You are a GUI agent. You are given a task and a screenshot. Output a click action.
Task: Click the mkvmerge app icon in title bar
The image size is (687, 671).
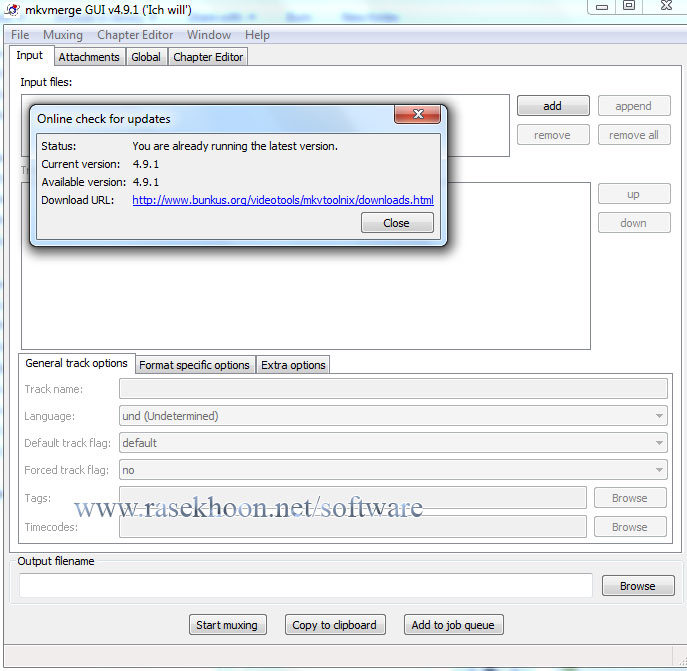pos(14,9)
